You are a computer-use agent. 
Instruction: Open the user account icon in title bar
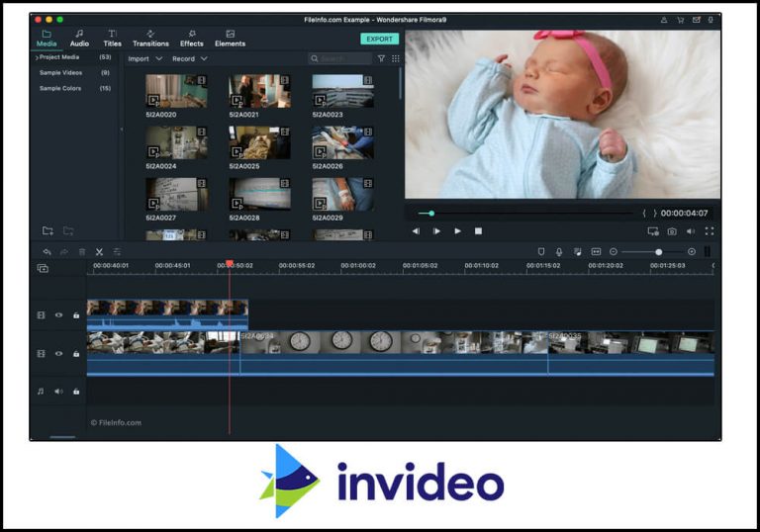pos(664,20)
